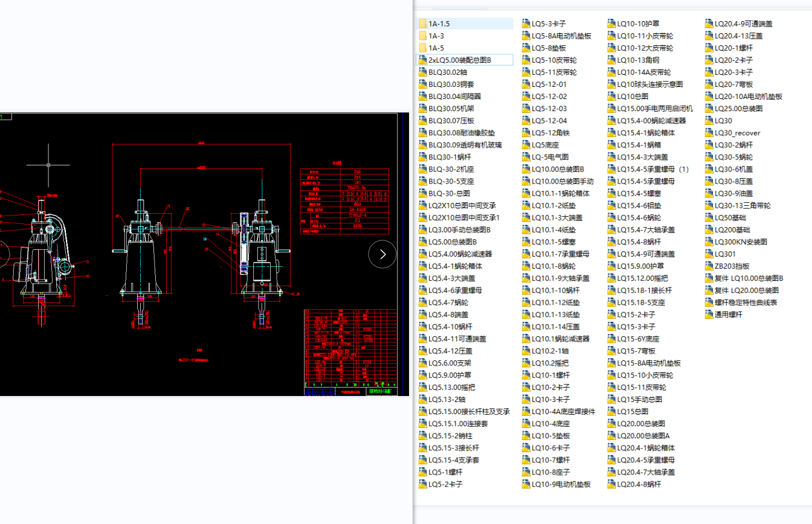Select the file name LQ30_recover
The height and width of the screenshot is (524, 812).
point(738,133)
